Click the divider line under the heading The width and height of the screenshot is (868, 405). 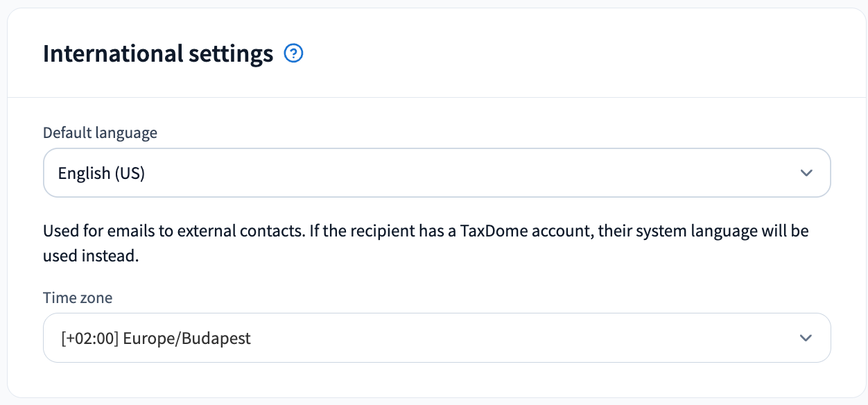click(x=437, y=97)
